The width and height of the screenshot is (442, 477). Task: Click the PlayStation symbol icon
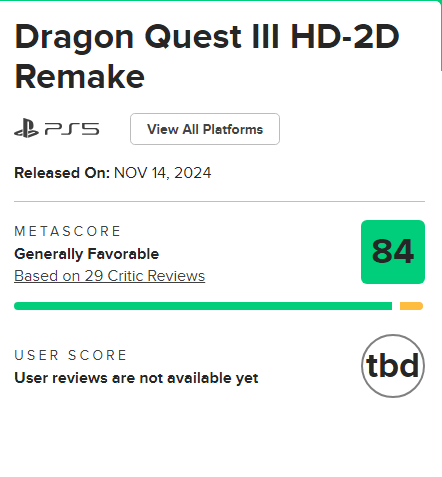tap(26, 129)
